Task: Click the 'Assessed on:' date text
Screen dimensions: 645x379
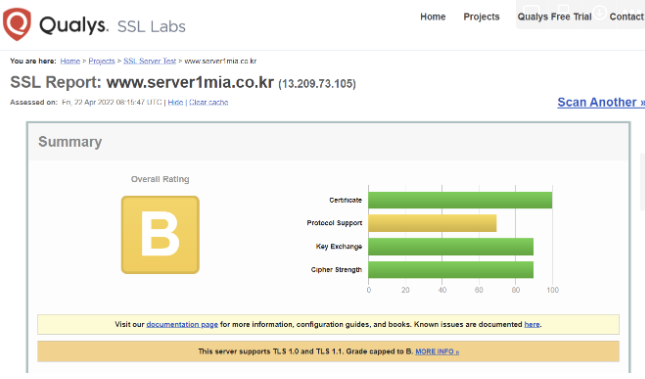Action: coord(86,102)
